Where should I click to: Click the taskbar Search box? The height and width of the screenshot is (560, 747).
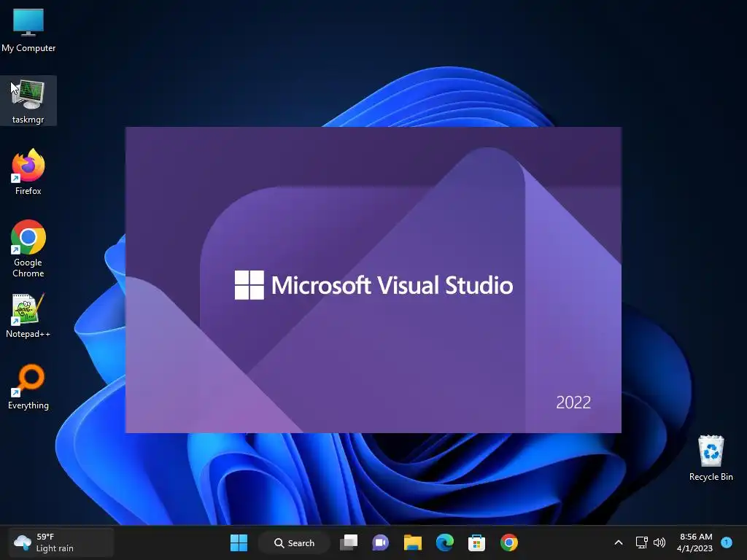pyautogui.click(x=294, y=542)
